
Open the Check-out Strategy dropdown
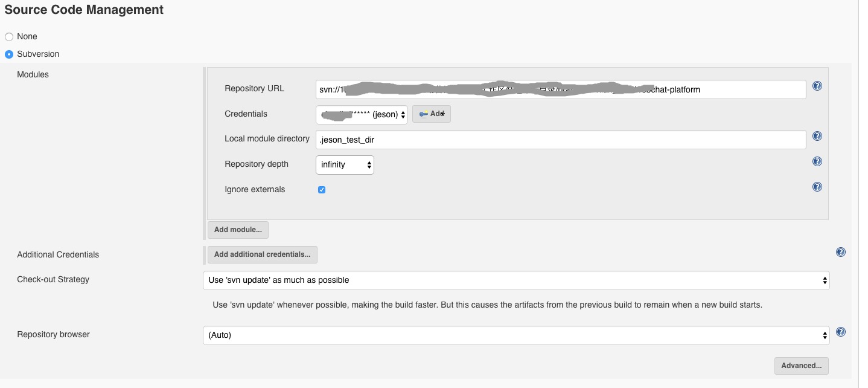point(515,280)
